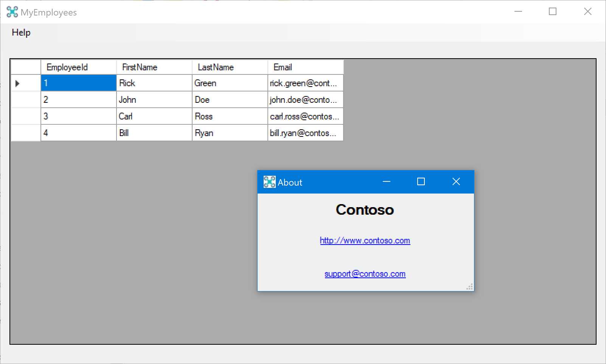The image size is (606, 364).
Task: Select the email cell starting 'bill.ryan@'
Action: coord(306,133)
